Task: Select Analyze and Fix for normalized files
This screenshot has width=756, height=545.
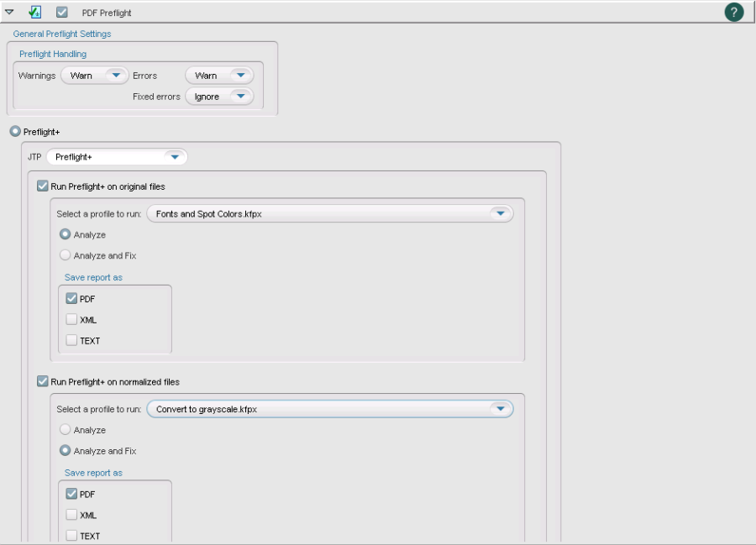Action: [65, 450]
